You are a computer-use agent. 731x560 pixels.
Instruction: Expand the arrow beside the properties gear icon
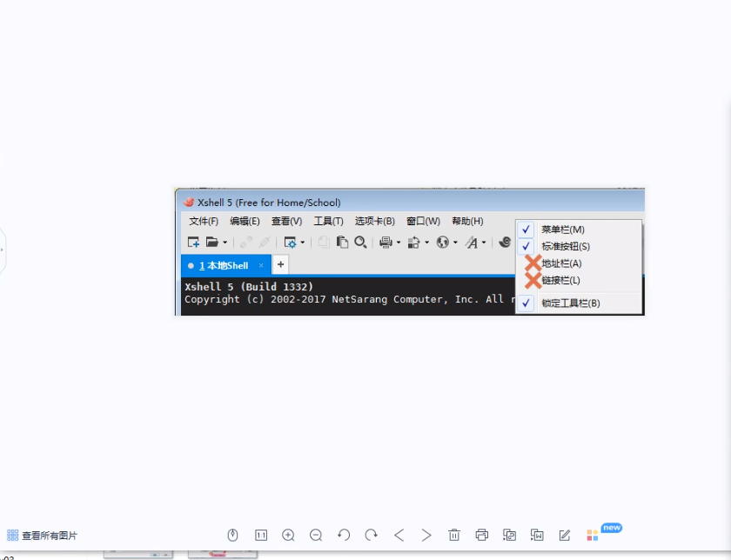[303, 243]
